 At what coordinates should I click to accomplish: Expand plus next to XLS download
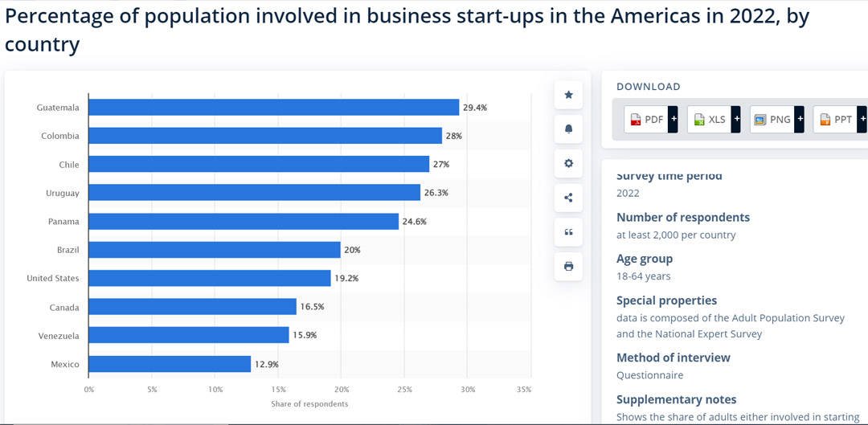[735, 119]
